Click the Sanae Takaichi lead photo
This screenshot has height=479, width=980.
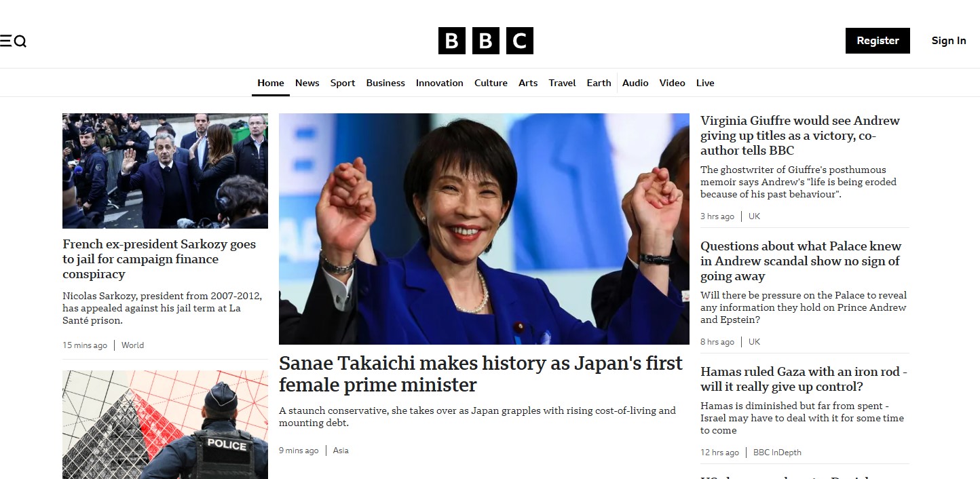pos(484,229)
